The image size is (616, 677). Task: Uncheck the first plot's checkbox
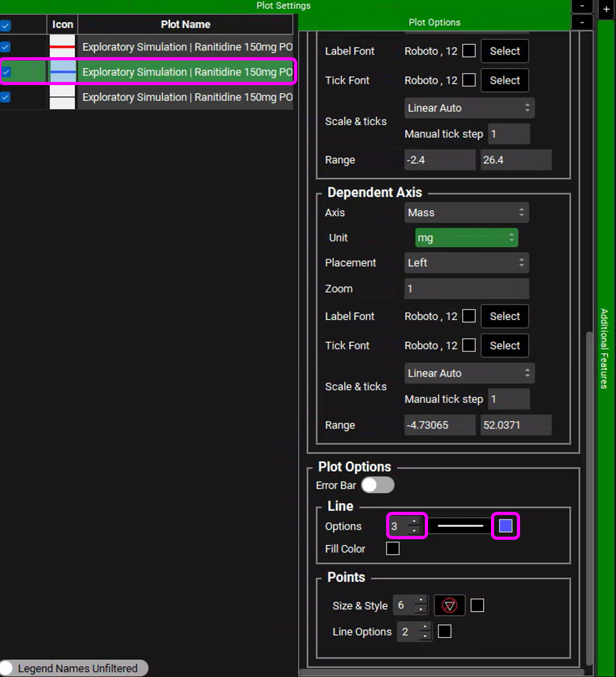click(6, 47)
